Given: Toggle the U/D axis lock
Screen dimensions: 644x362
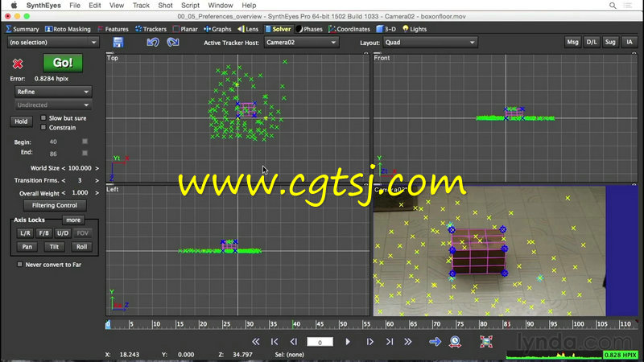Looking at the screenshot, I should point(63,233).
